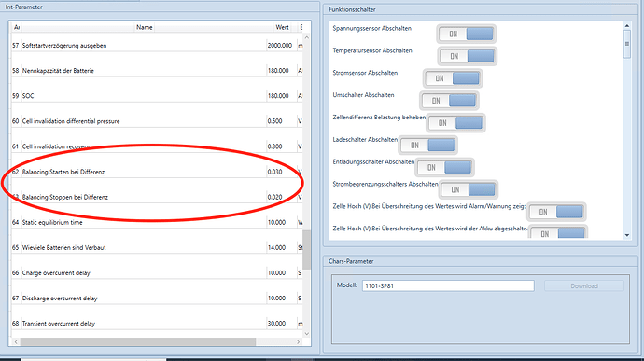The width and height of the screenshot is (644, 361).
Task: Toggle the Stromsensor Abschalten switch
Action: pos(452,78)
